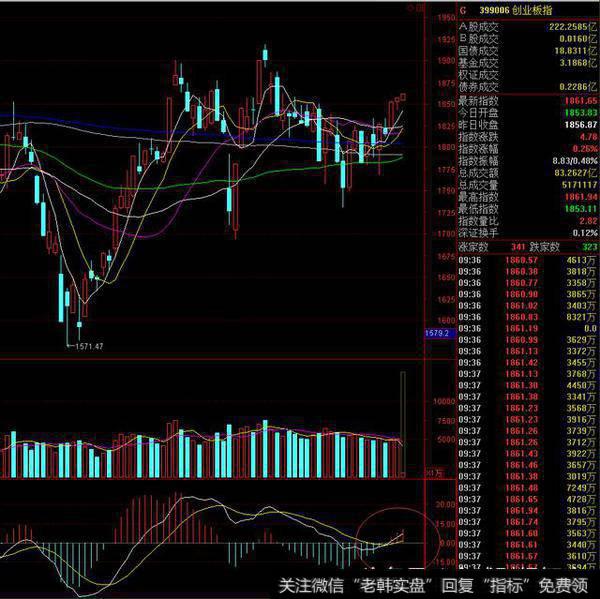Select the tick row priced 1861.46

[x=528, y=465]
